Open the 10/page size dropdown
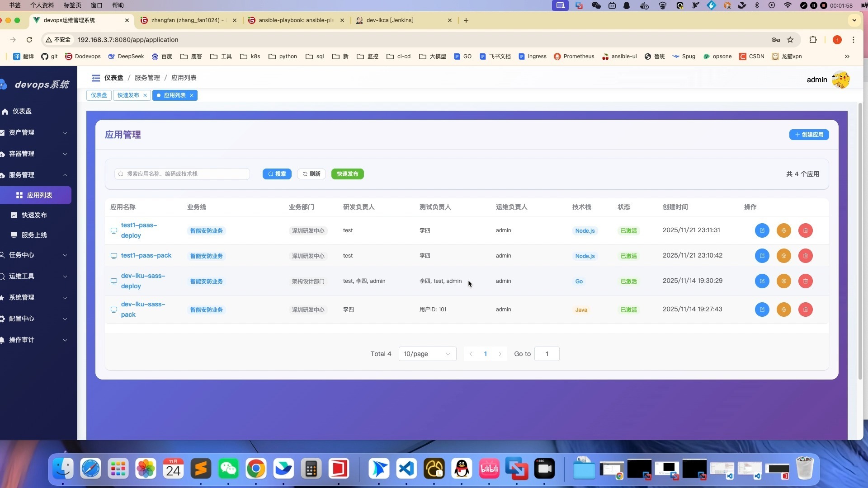Viewport: 868px width, 488px height. point(427,354)
